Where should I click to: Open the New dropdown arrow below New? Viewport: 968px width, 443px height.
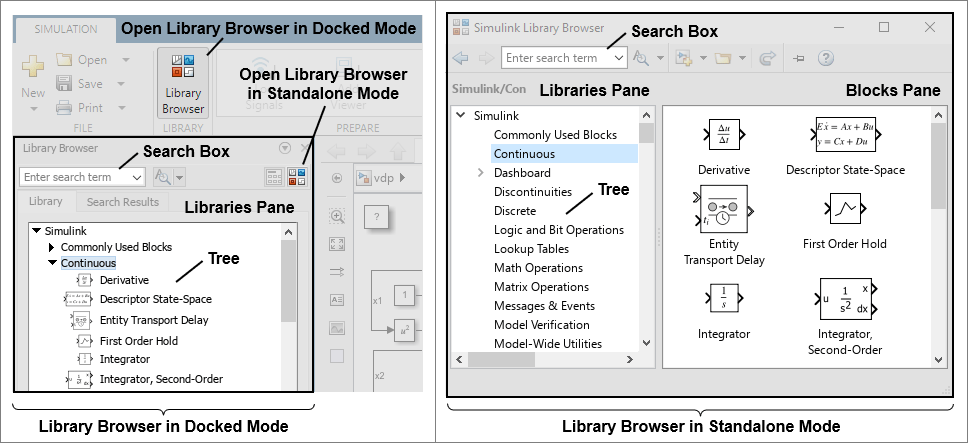pos(33,109)
